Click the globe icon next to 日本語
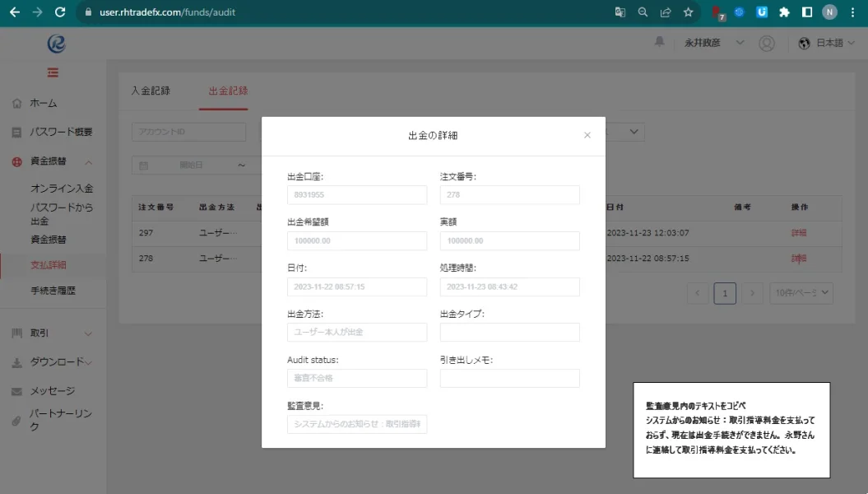 [802, 44]
